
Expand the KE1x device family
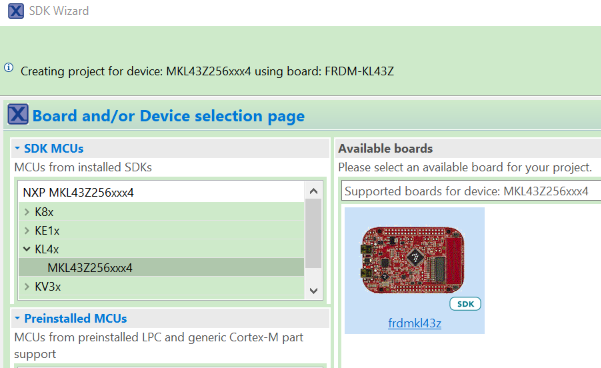pos(27,230)
